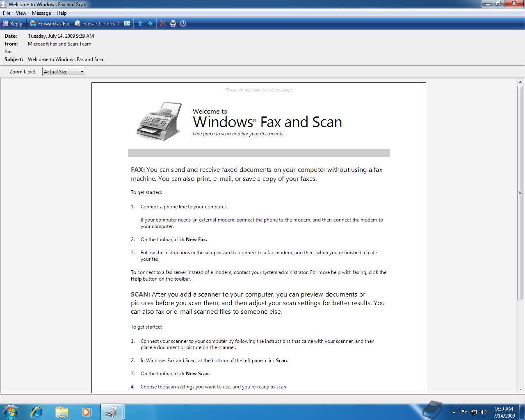
Task: Open the View menu
Action: [x=21, y=13]
